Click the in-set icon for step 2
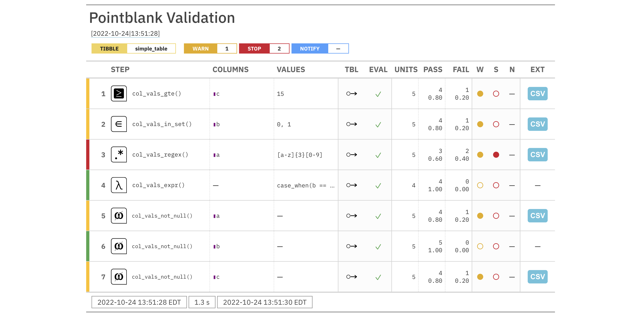 tap(119, 124)
